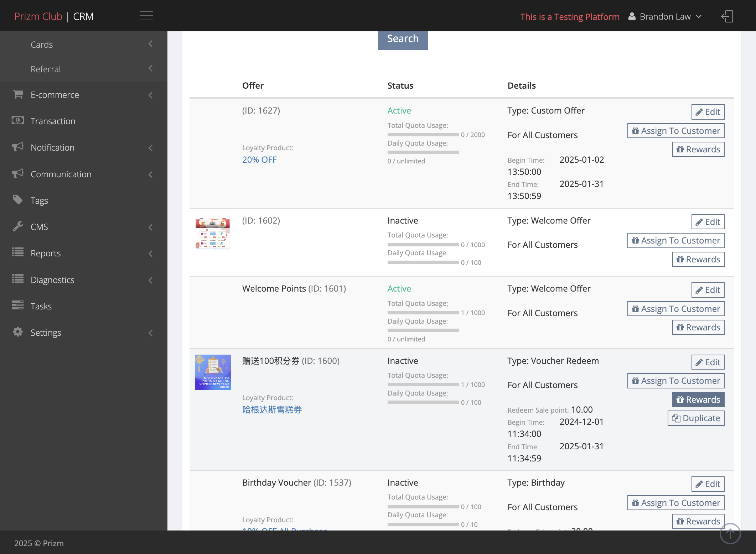Expand the E-commerce menu chevron
Image resolution: width=756 pixels, height=554 pixels.
coord(151,95)
